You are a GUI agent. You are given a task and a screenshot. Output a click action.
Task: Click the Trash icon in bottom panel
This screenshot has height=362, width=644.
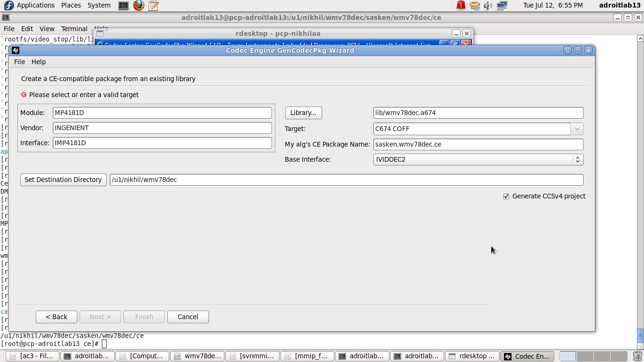(637, 356)
